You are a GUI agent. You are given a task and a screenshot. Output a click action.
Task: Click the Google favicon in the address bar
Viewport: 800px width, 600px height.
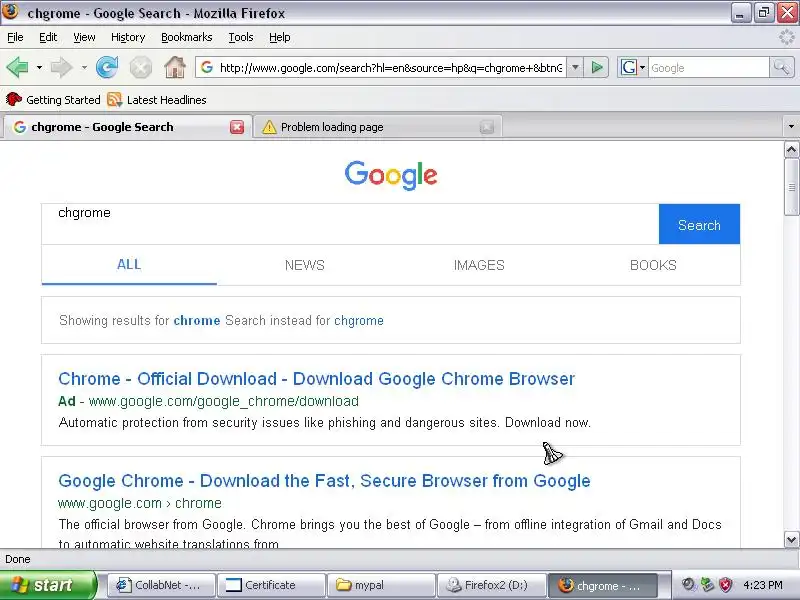point(207,67)
